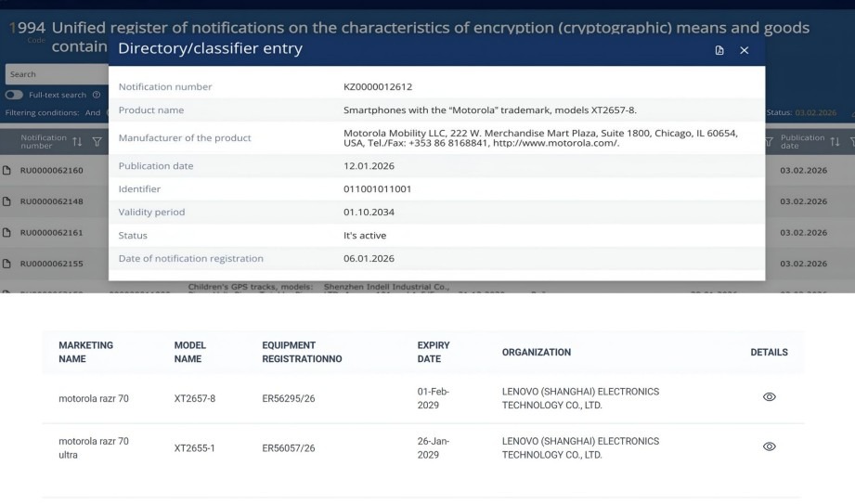Click document icon beside RU0000062161
Image resolution: width=855 pixels, height=504 pixels.
(x=6, y=233)
